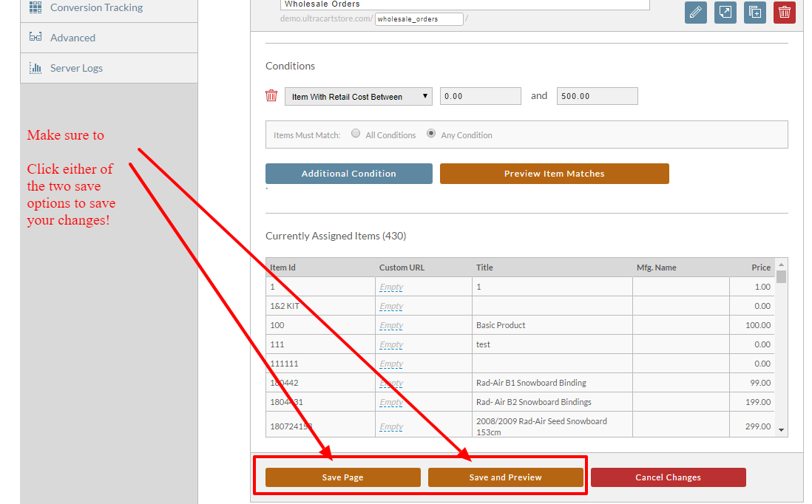Click Empty custom URL for item 111111

coord(391,364)
